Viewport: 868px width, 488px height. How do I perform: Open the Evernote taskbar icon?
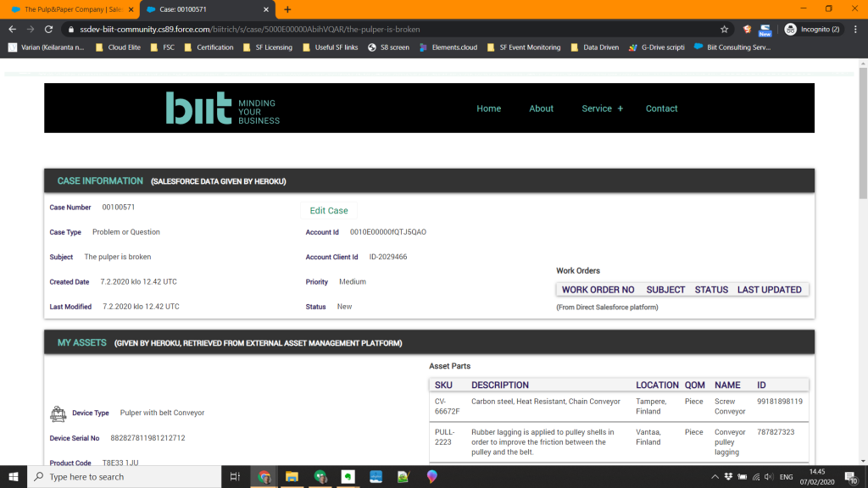point(348,476)
